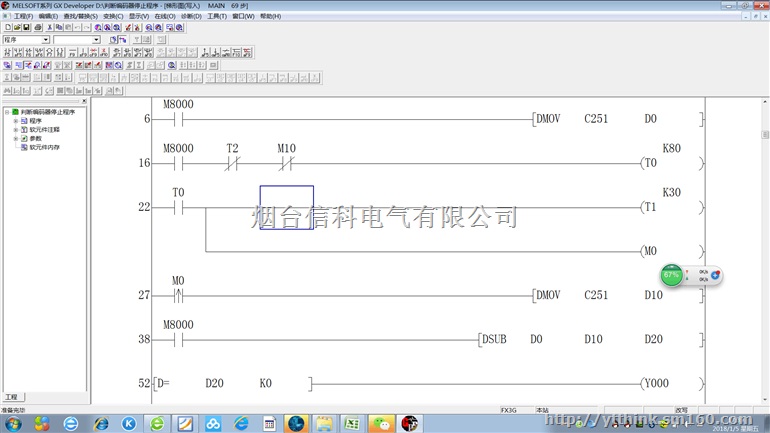Click the Open project folder icon
This screenshot has height=433, width=770.
pos(17,27)
